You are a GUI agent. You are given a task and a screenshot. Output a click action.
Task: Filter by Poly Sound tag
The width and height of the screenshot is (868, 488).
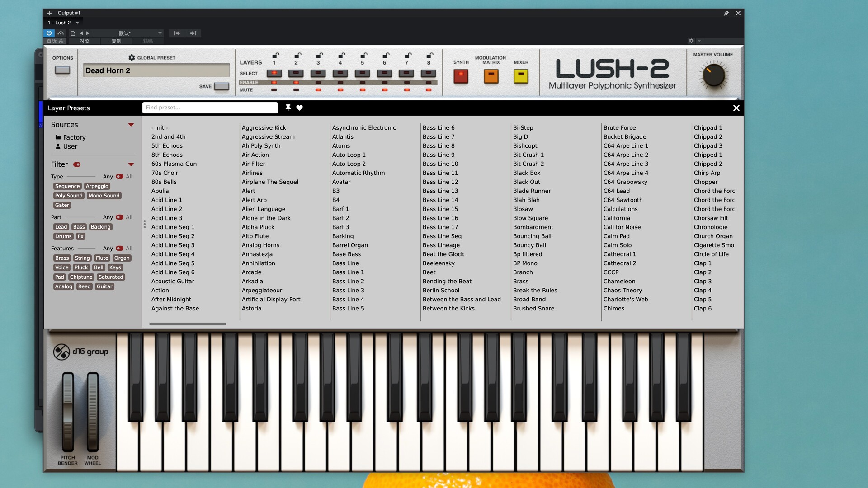pos(69,196)
